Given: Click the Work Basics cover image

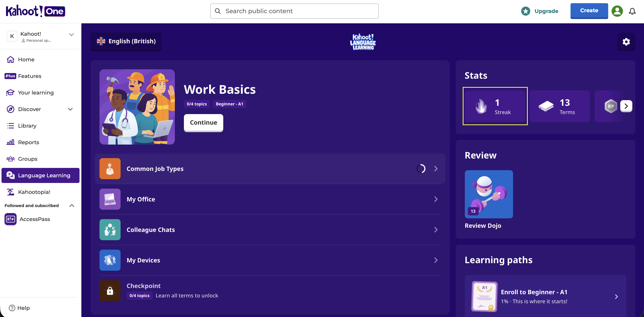Looking at the screenshot, I should 137,107.
